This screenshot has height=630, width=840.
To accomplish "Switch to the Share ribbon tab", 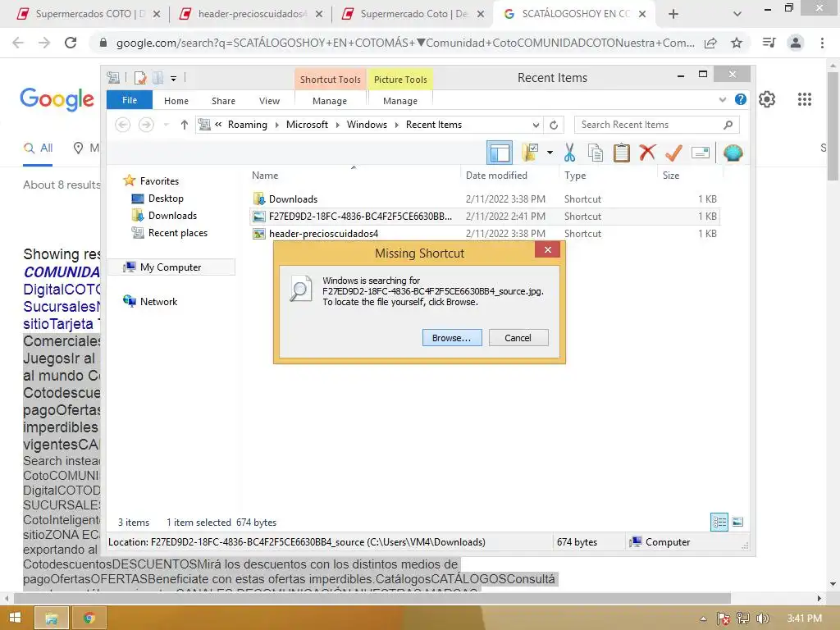I will 223,101.
